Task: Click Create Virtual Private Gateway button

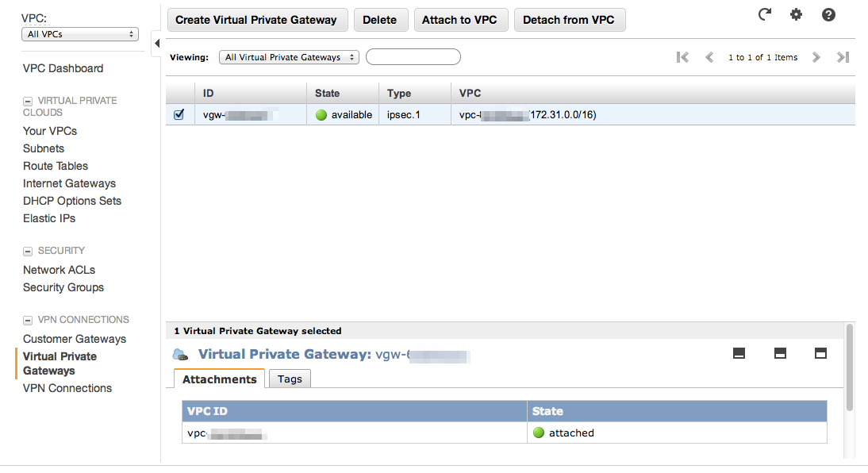Action: coord(257,20)
